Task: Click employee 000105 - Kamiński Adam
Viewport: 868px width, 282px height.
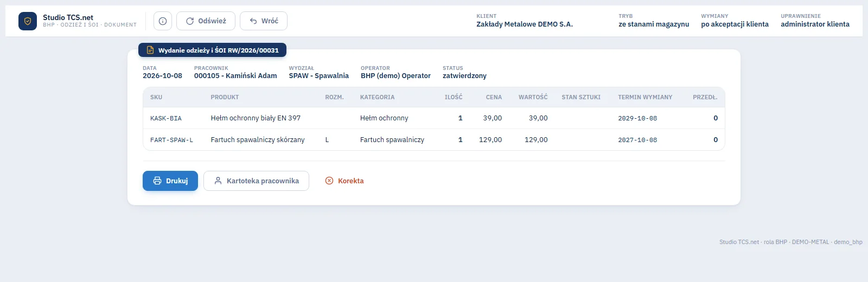Action: coord(235,76)
